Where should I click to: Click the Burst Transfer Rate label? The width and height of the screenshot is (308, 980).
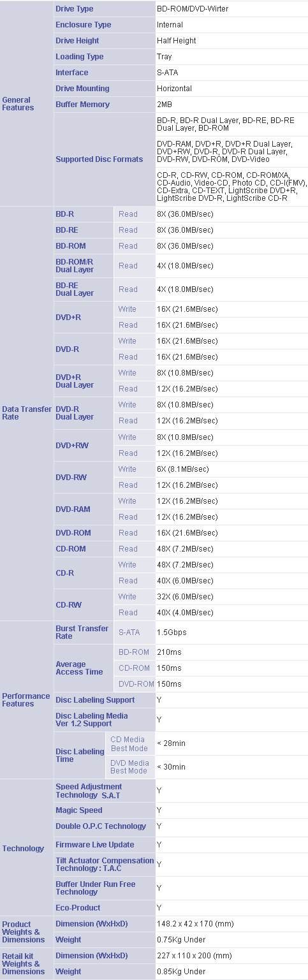point(82,632)
